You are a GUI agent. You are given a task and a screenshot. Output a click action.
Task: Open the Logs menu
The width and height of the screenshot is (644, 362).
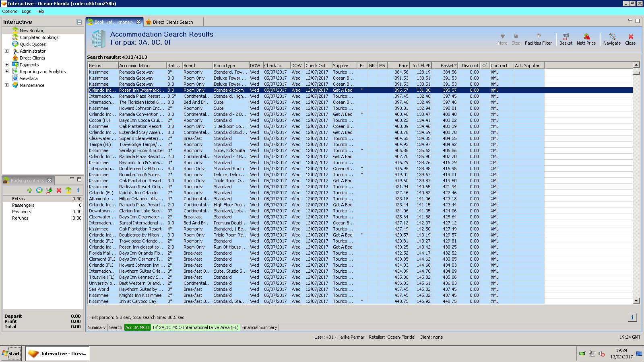point(26,11)
